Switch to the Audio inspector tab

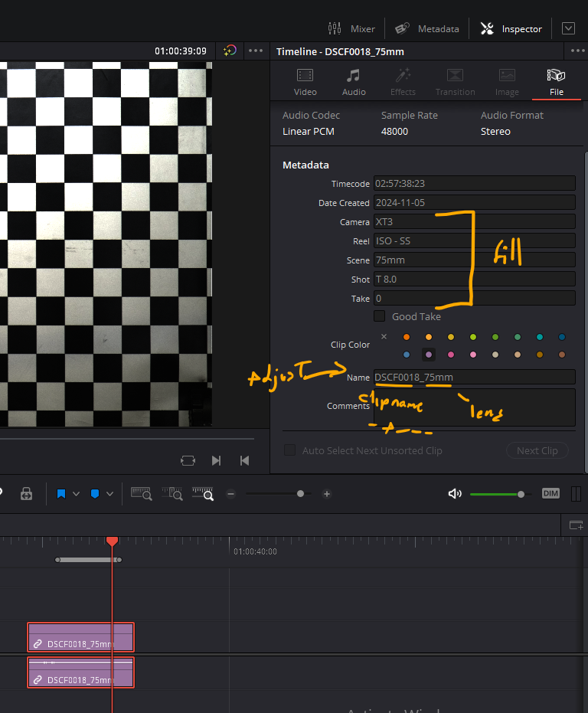(x=353, y=82)
